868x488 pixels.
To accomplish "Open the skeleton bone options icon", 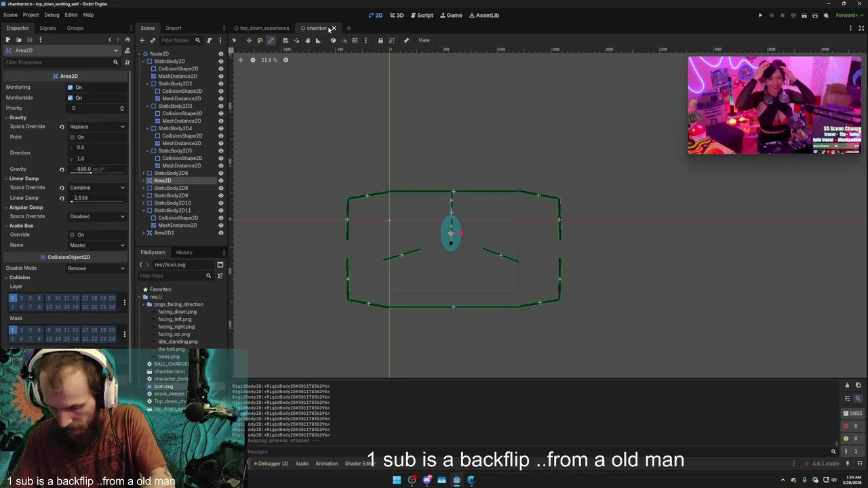I will point(406,41).
